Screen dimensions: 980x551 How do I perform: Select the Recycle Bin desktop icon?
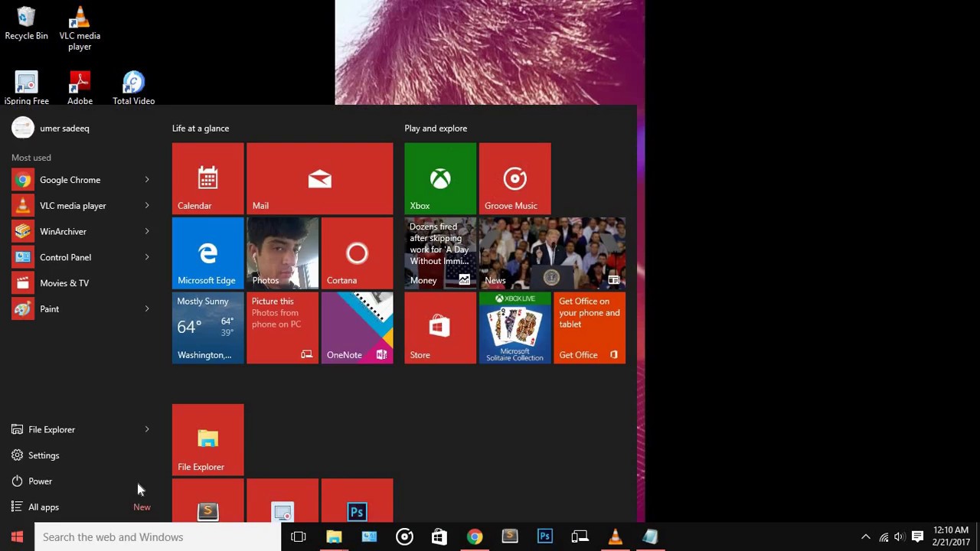(x=26, y=24)
